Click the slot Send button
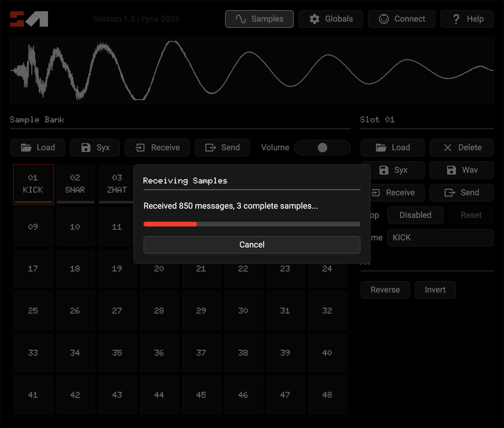 tap(462, 193)
